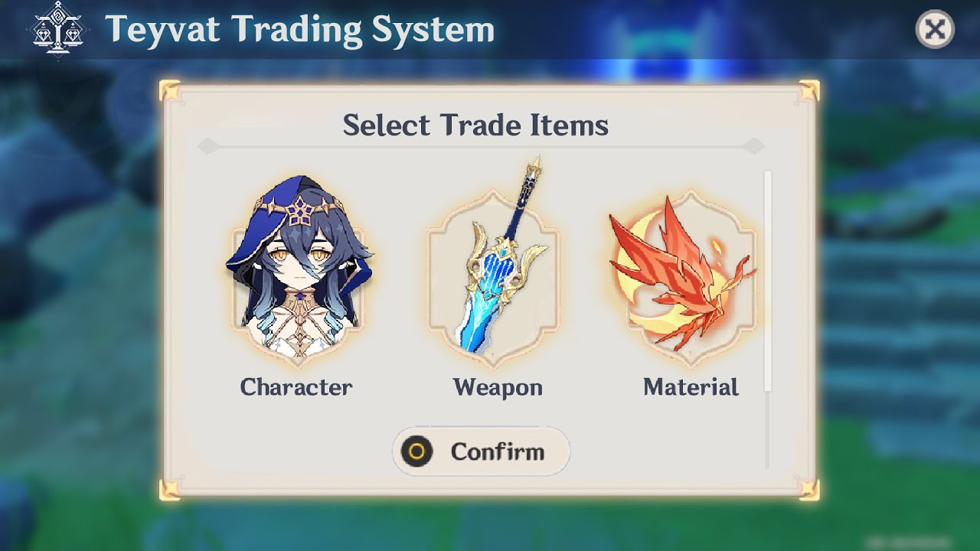Screen dimensions: 980x551
Task: Click the top-right gold corner ornament
Action: click(x=808, y=90)
